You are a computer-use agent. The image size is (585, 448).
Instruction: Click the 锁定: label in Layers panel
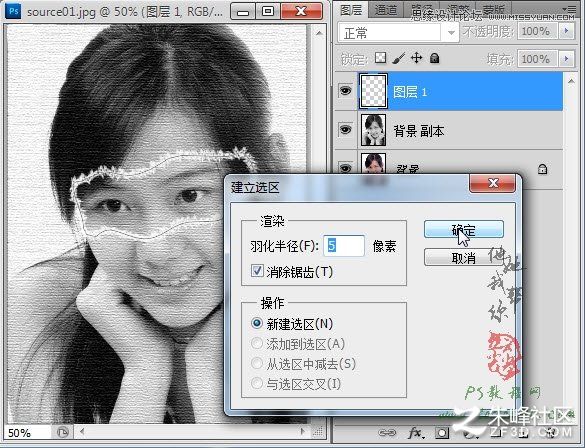[354, 59]
